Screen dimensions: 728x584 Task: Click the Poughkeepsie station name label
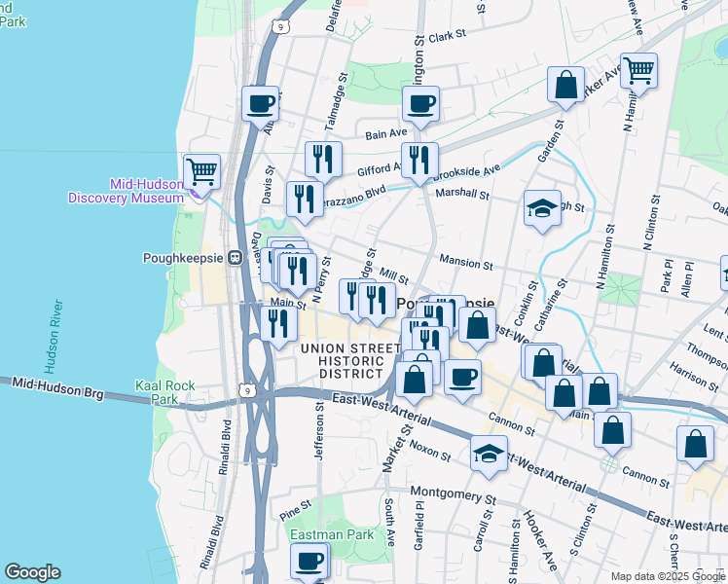(183, 258)
